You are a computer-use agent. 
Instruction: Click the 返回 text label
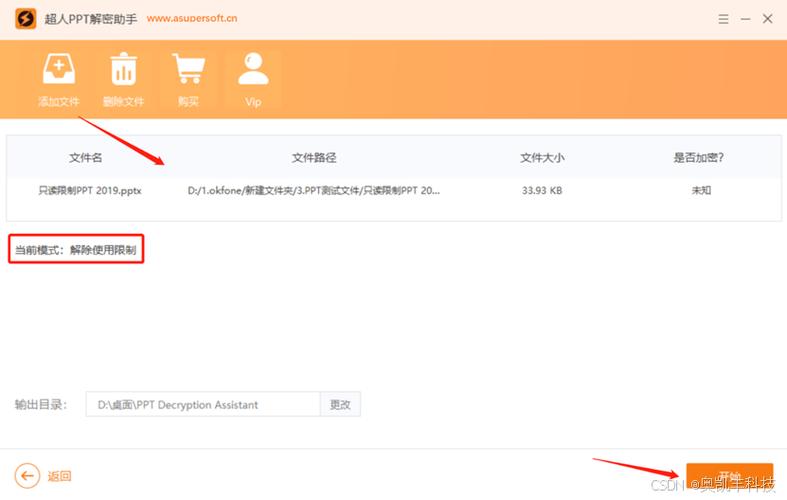point(59,476)
